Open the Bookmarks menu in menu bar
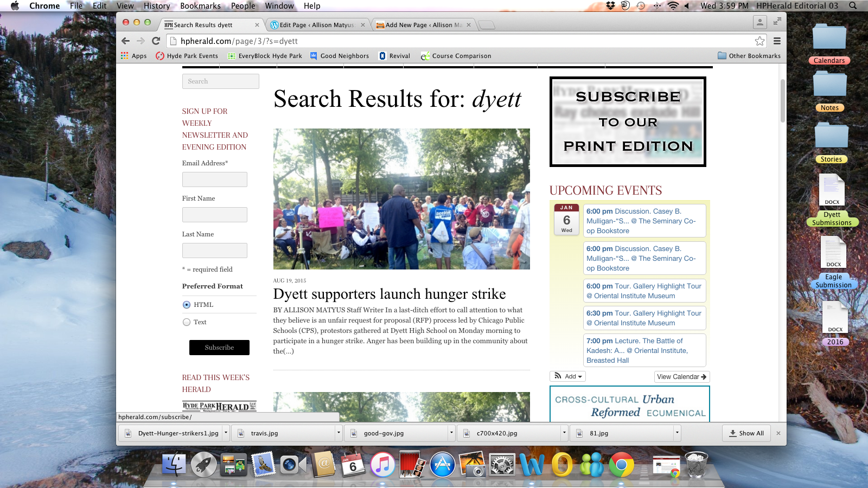 [200, 6]
